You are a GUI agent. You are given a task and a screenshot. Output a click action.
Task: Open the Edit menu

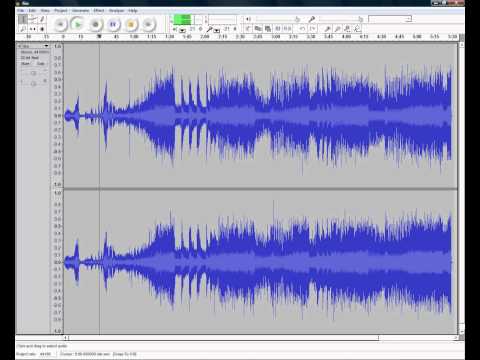coord(32,11)
